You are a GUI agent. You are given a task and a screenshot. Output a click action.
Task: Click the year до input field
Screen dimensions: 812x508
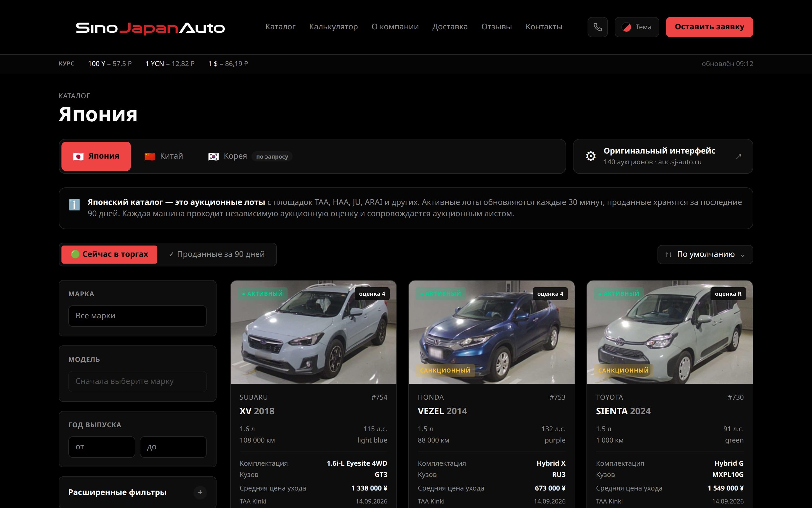173,447
